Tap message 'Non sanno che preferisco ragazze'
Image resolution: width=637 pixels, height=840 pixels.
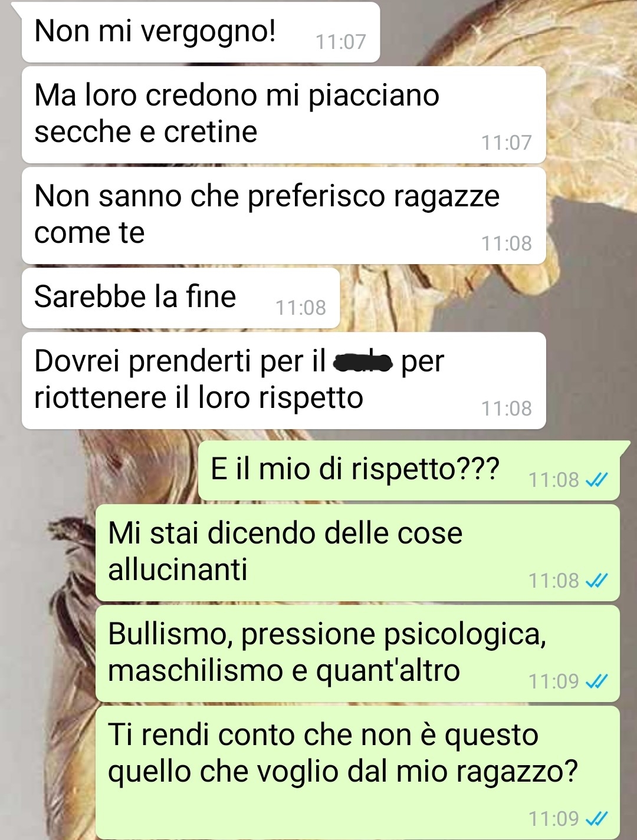(x=284, y=215)
